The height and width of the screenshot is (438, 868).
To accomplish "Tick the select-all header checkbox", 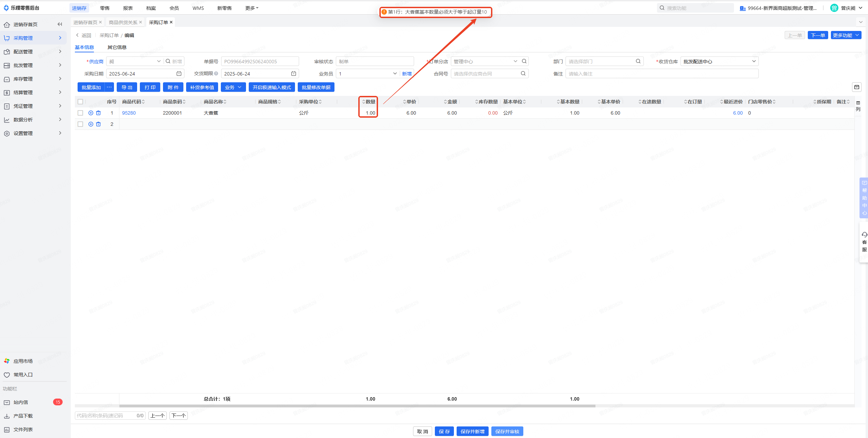I will pyautogui.click(x=80, y=102).
